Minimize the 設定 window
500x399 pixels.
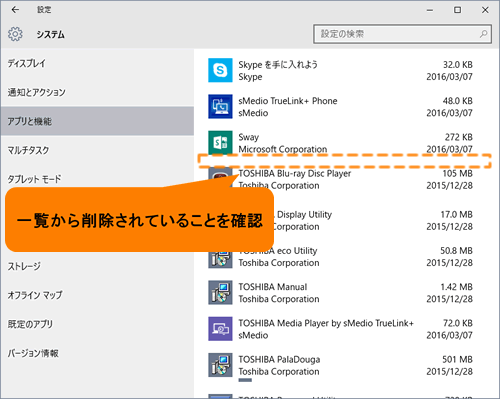coord(430,10)
